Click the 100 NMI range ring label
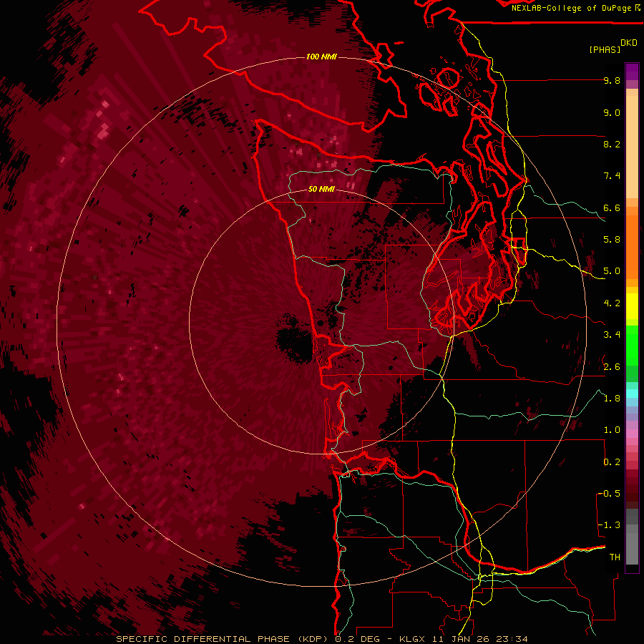This screenshot has width=644, height=644. [x=321, y=57]
